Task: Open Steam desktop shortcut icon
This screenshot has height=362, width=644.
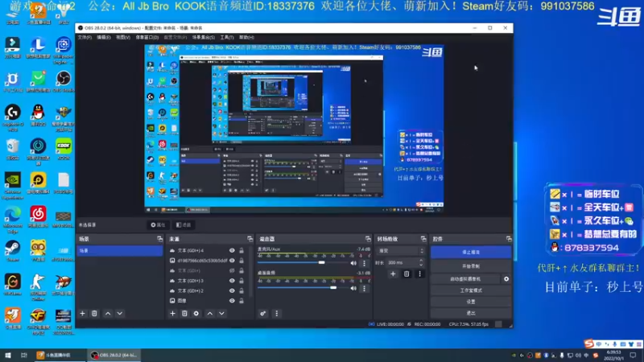Action: point(13,251)
